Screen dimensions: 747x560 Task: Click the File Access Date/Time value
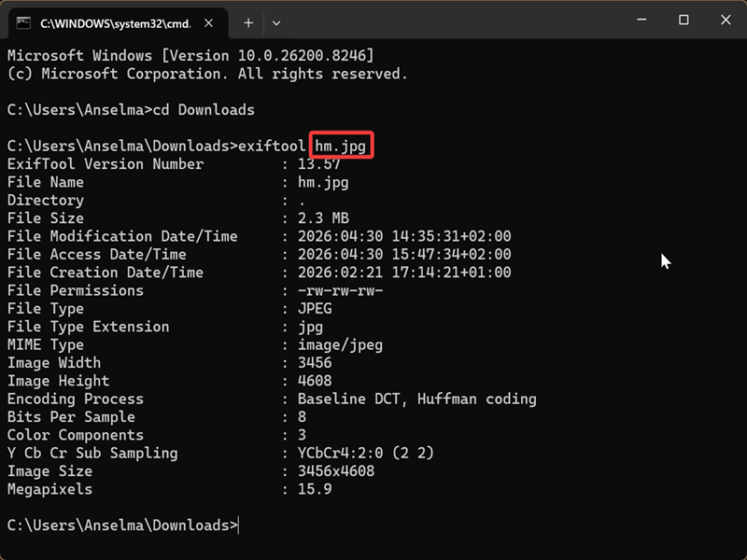404,255
